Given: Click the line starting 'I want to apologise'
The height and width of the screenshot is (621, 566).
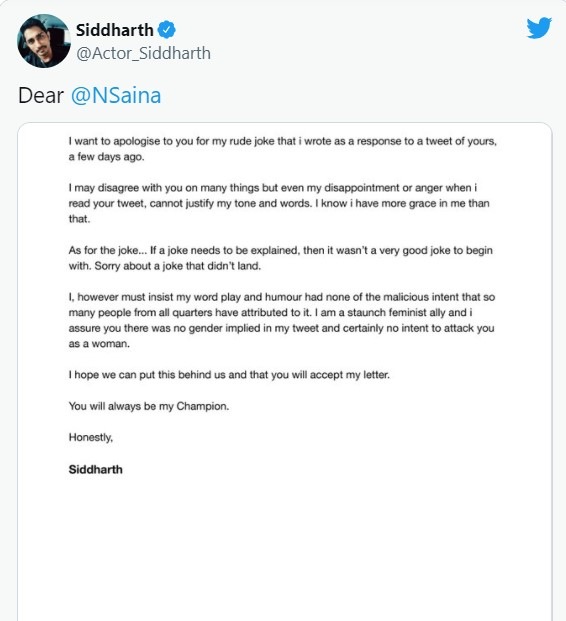Looking at the screenshot, I should (x=282, y=141).
